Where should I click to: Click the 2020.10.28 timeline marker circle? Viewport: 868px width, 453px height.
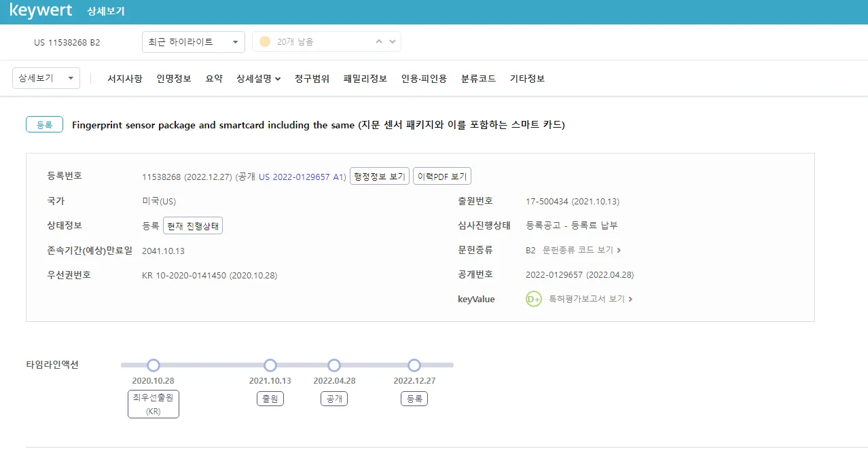(x=153, y=365)
